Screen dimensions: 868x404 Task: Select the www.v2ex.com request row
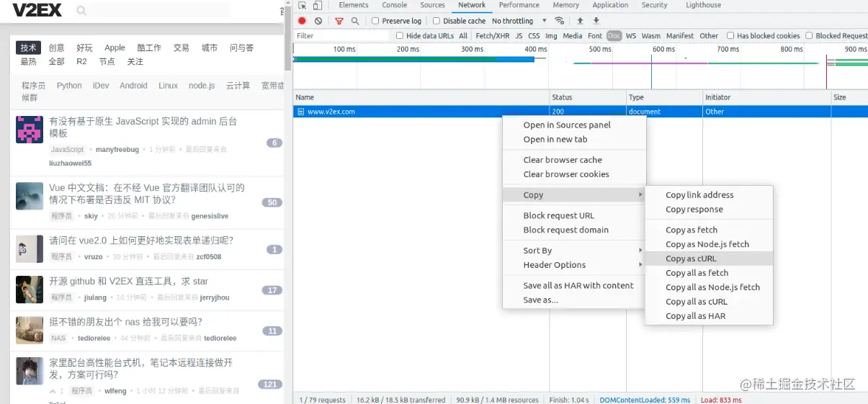click(x=580, y=112)
